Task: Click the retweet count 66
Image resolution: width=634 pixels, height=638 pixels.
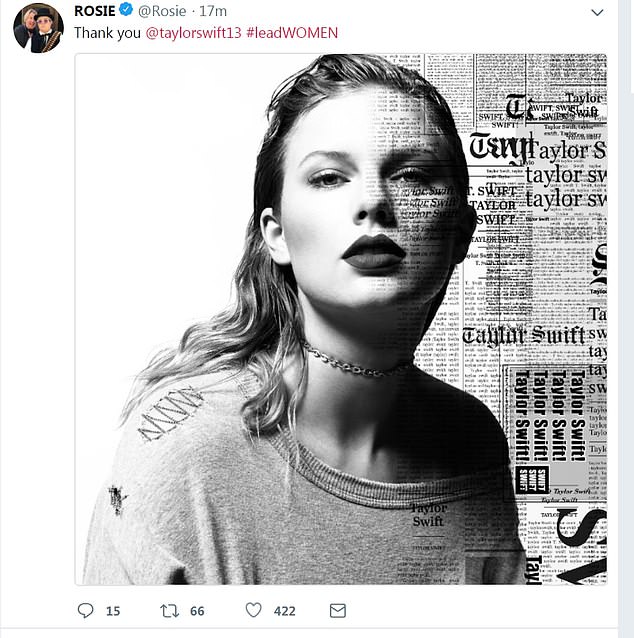Action: 197,610
